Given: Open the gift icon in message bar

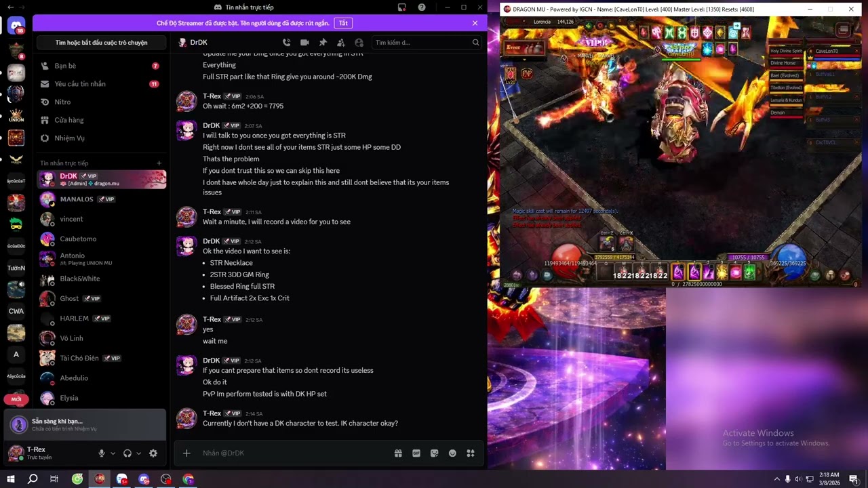Looking at the screenshot, I should tap(398, 453).
